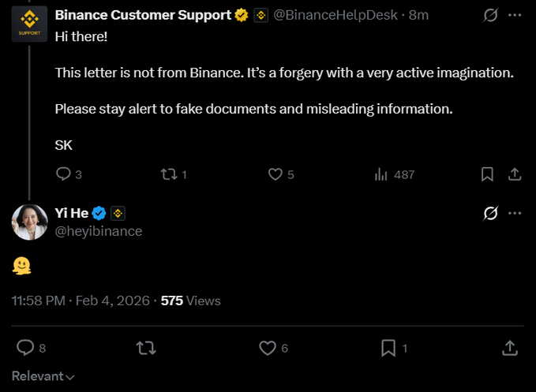Open the @heyibinance profile link
This screenshot has height=392, width=536.
coord(99,231)
